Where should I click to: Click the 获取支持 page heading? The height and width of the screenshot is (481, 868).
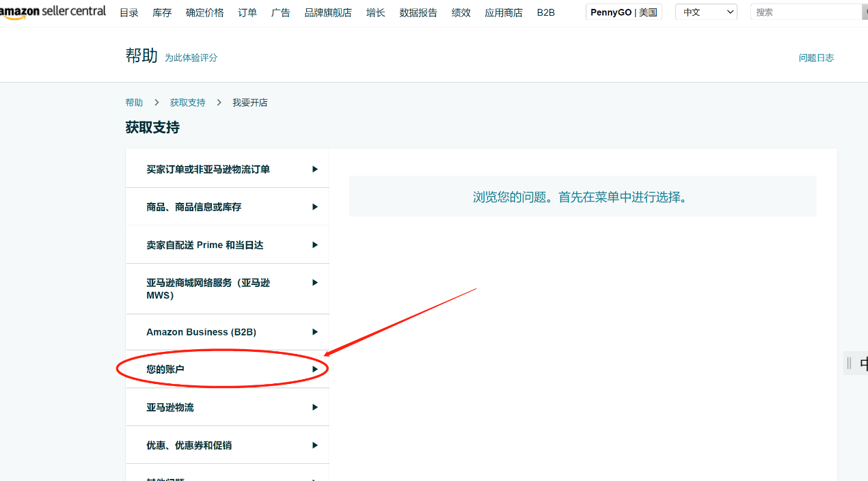152,128
